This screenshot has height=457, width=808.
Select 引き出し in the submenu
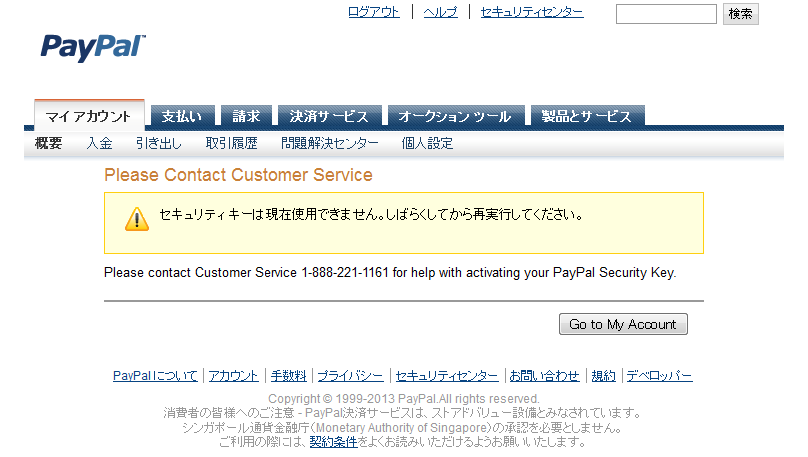(159, 144)
